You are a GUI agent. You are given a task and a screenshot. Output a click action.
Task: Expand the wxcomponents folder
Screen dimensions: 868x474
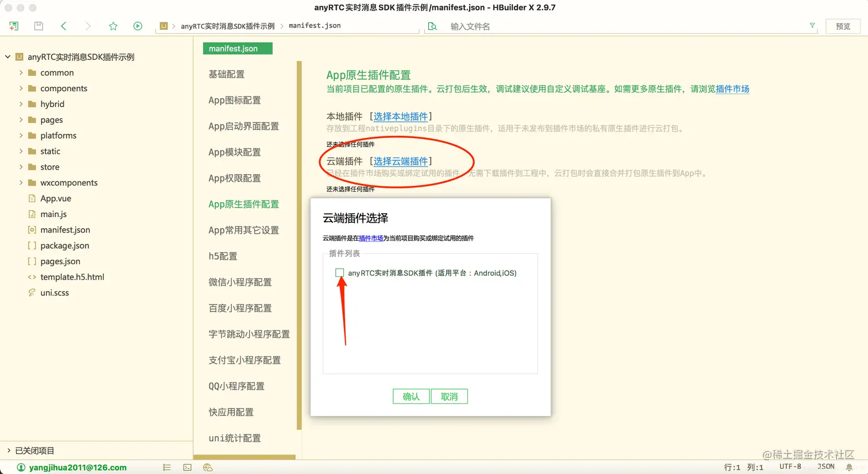pos(21,183)
